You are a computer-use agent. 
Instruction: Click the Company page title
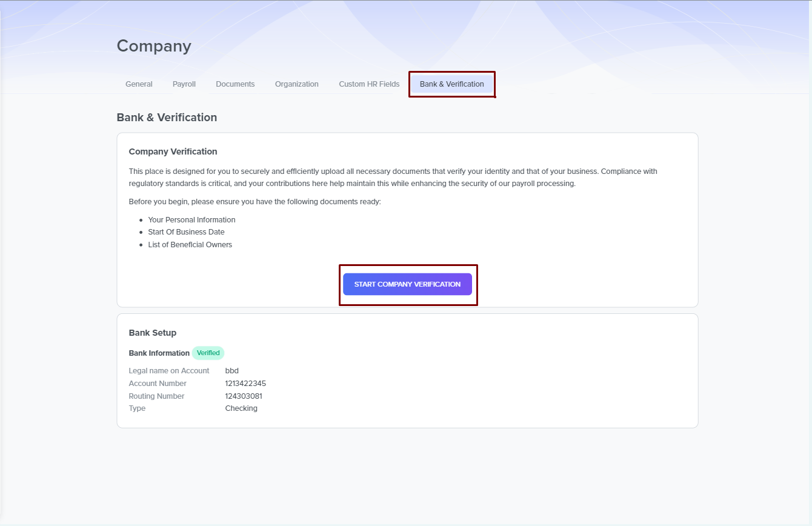pyautogui.click(x=154, y=46)
